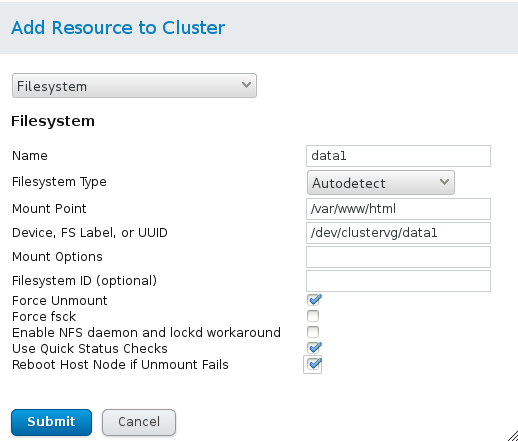Enable the Force fsck checkbox
The height and width of the screenshot is (441, 518).
click(x=313, y=316)
